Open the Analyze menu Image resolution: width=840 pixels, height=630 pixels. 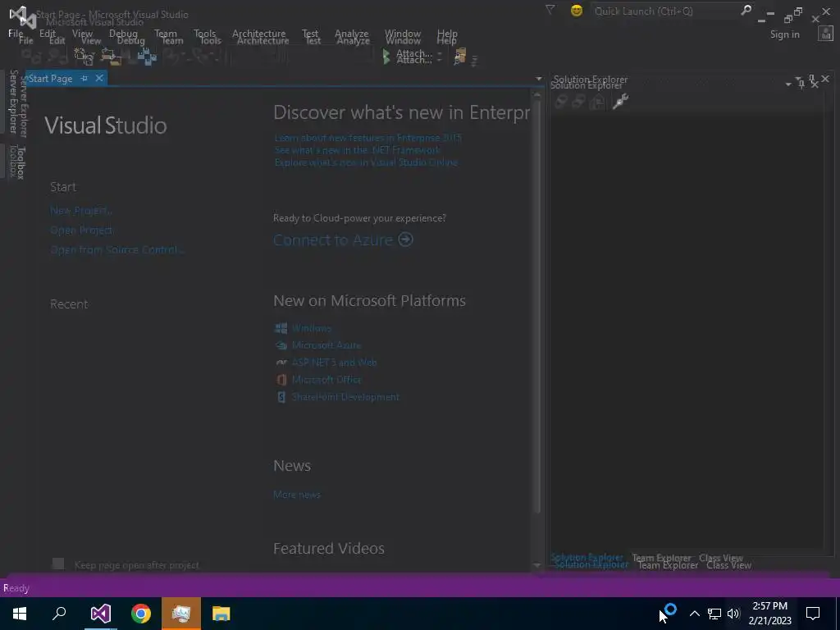(351, 33)
